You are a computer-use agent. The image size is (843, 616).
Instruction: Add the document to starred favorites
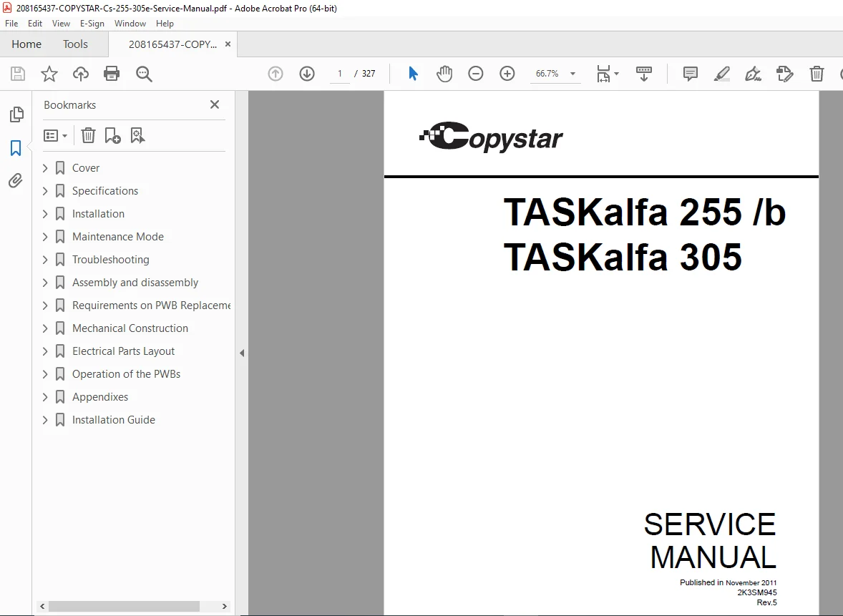49,74
